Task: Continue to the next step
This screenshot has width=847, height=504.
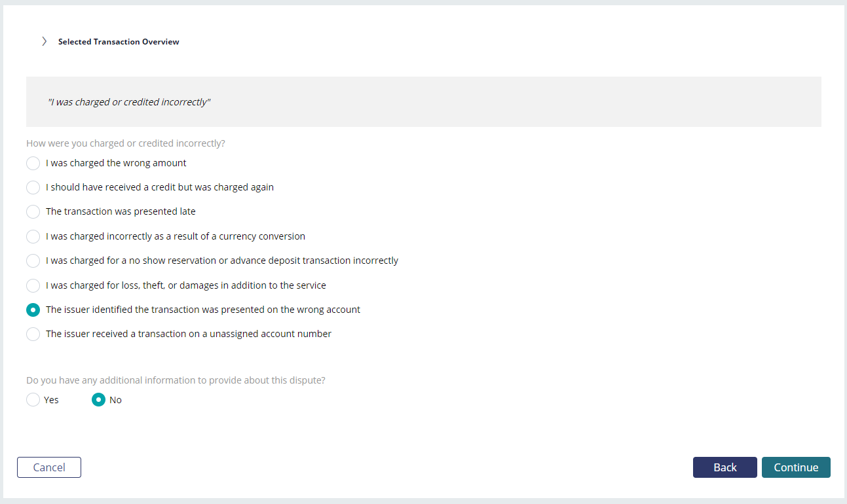Action: click(x=796, y=467)
